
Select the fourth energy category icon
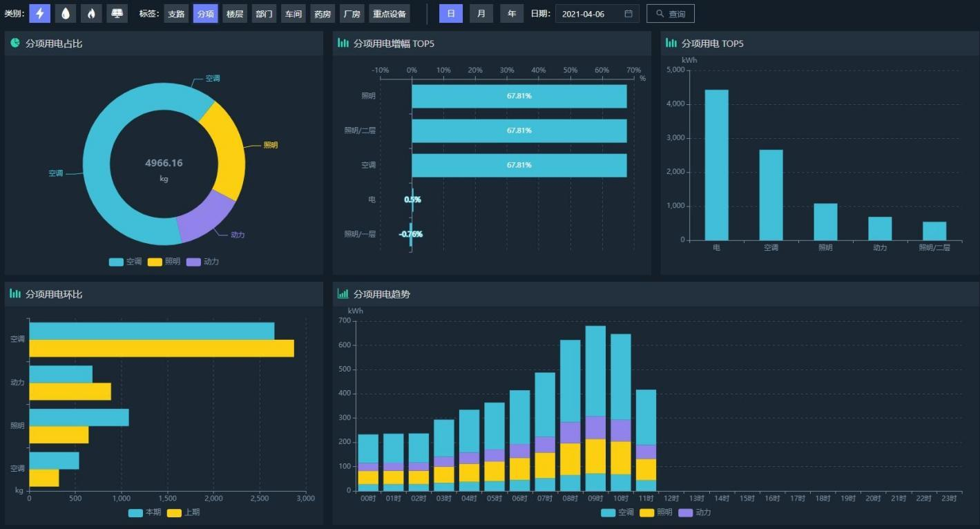pos(117,13)
